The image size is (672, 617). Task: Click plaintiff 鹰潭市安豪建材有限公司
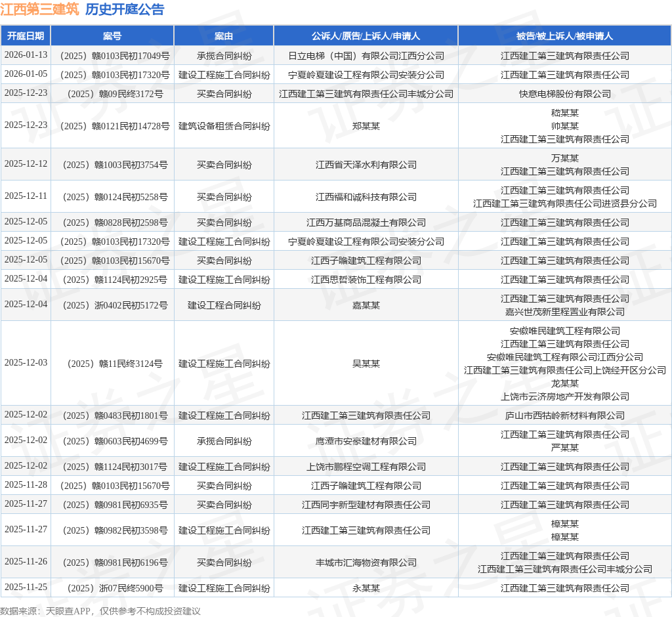(x=366, y=441)
